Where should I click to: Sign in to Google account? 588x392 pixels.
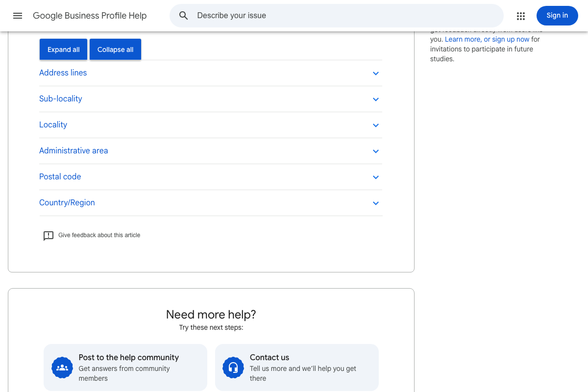[557, 16]
